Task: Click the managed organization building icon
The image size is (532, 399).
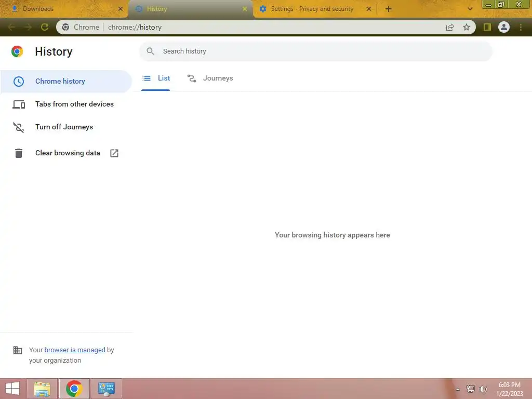Action: (18, 350)
